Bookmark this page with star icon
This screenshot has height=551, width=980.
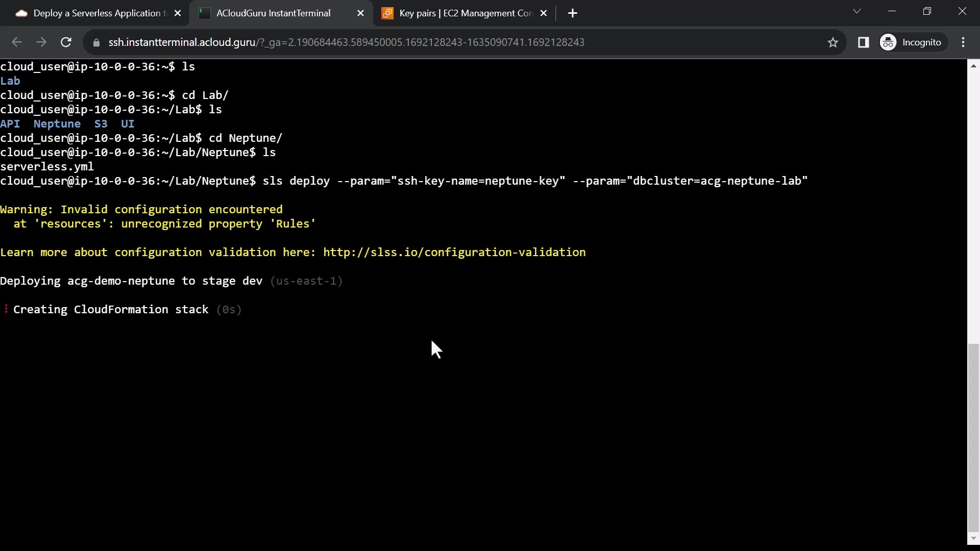point(833,42)
